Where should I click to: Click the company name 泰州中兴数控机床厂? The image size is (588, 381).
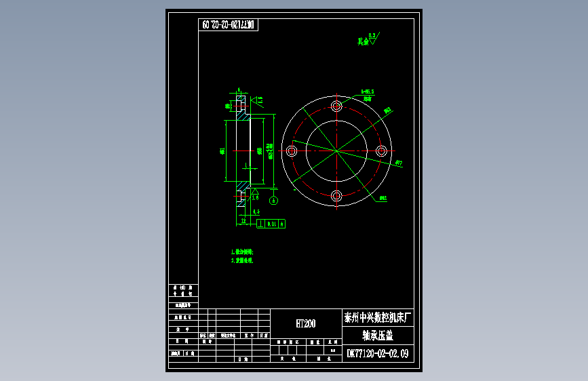tap(378, 318)
